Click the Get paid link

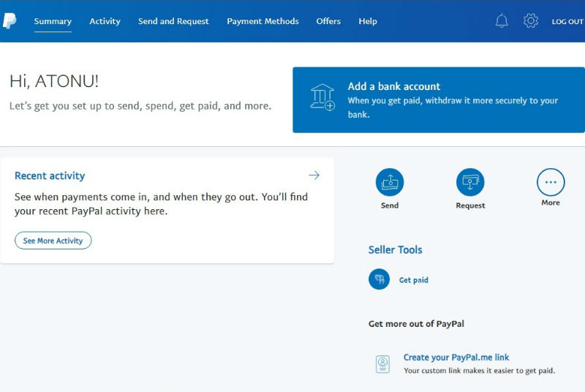413,280
